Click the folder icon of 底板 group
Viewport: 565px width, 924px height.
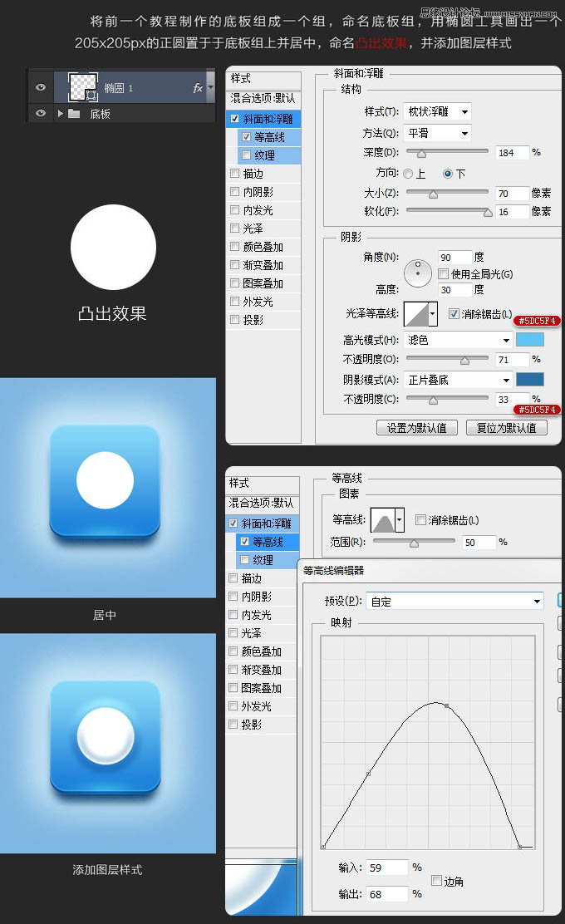[74, 113]
